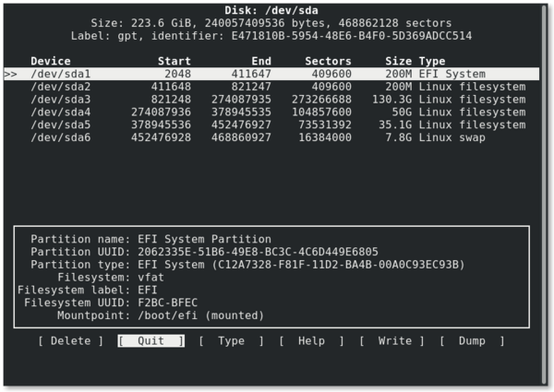Select the /dev/sda3 130.3G partition row
Screen dimensions: 554x392
(x=271, y=99)
